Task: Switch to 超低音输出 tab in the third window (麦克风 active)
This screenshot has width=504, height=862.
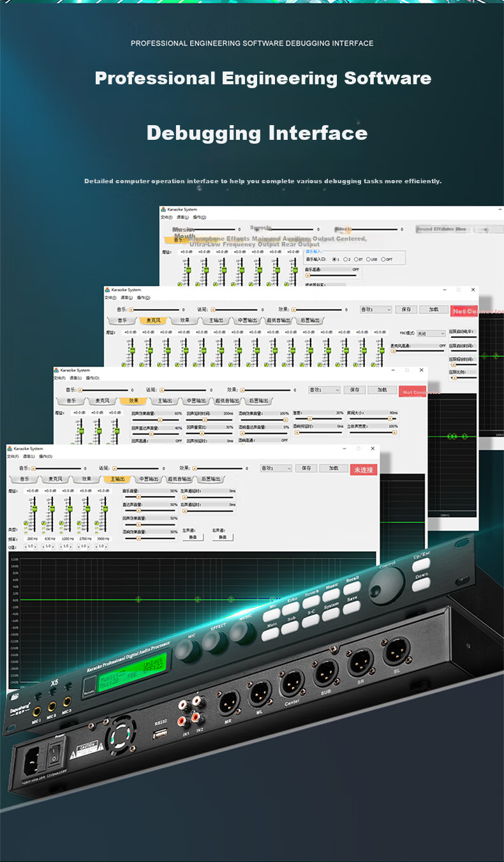Action: (x=278, y=320)
